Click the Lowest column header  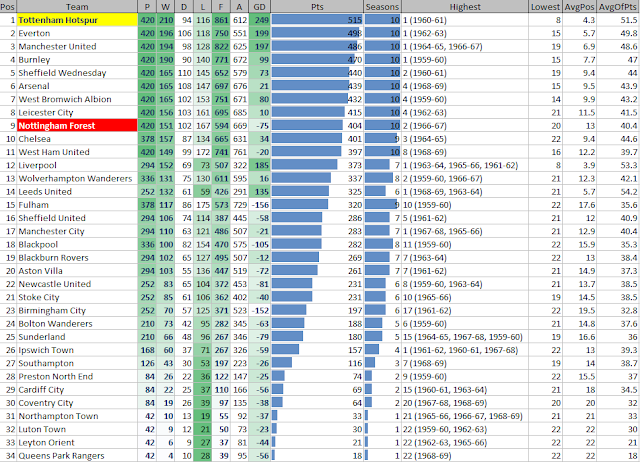[546, 7]
